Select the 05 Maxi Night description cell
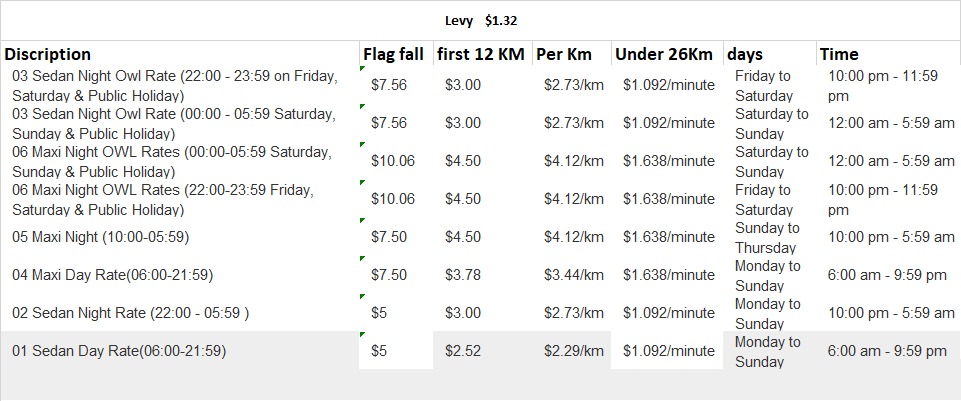The image size is (961, 401). 100,237
